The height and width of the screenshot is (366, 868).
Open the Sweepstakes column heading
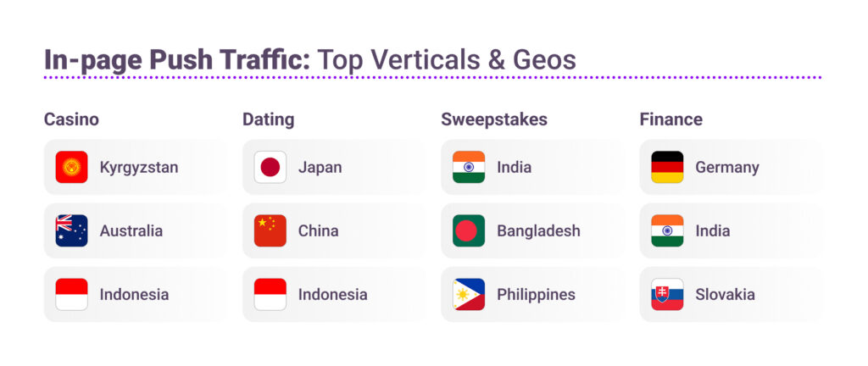(x=494, y=119)
